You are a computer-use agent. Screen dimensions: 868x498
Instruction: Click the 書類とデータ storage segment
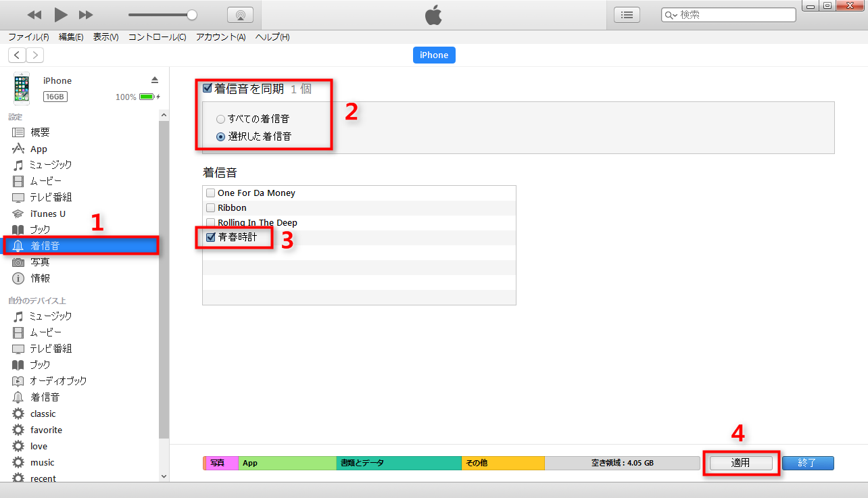(x=399, y=463)
